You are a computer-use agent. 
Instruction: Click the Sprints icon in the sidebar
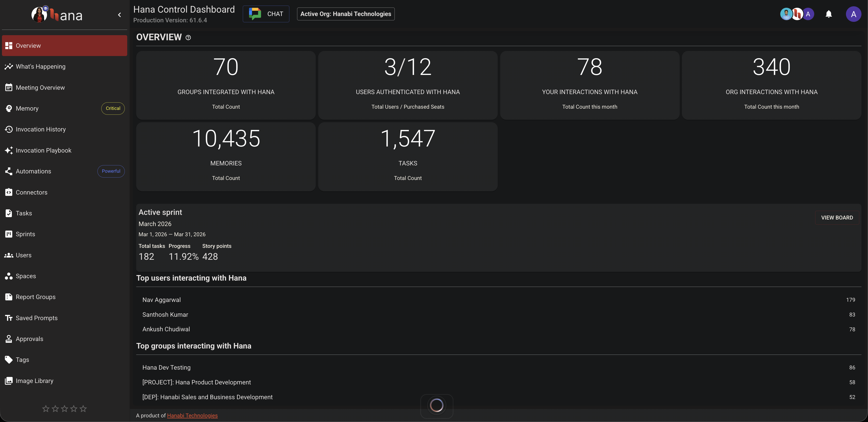(x=9, y=234)
